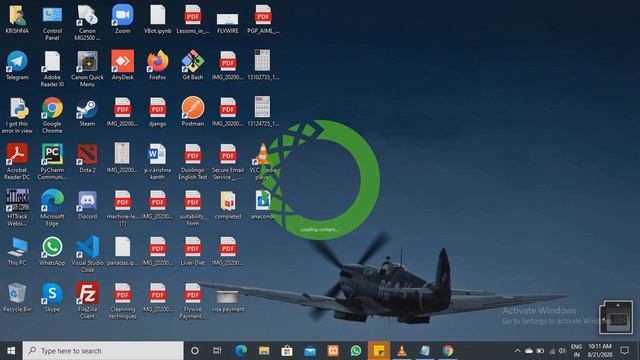The image size is (640, 360).
Task: Open Sticky Notes on the taskbar
Action: click(x=379, y=351)
